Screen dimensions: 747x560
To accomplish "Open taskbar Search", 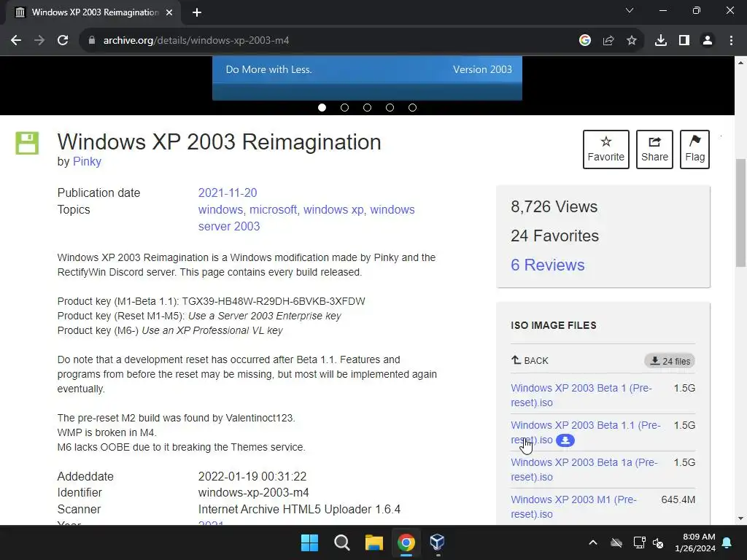I will [x=341, y=542].
